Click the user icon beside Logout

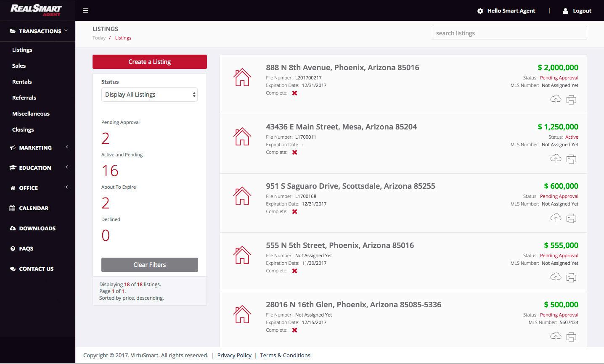pyautogui.click(x=565, y=11)
